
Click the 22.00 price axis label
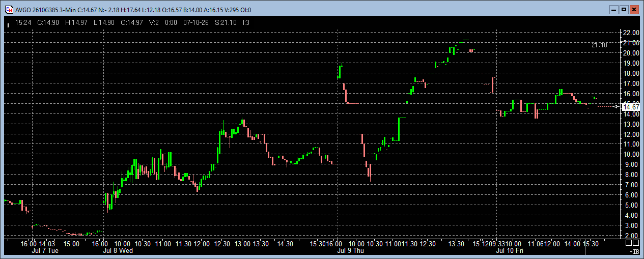tap(631, 33)
